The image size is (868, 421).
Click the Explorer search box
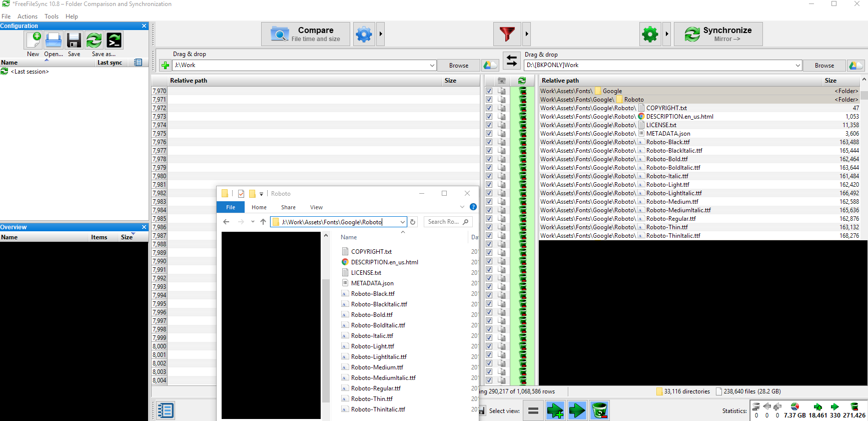click(448, 222)
